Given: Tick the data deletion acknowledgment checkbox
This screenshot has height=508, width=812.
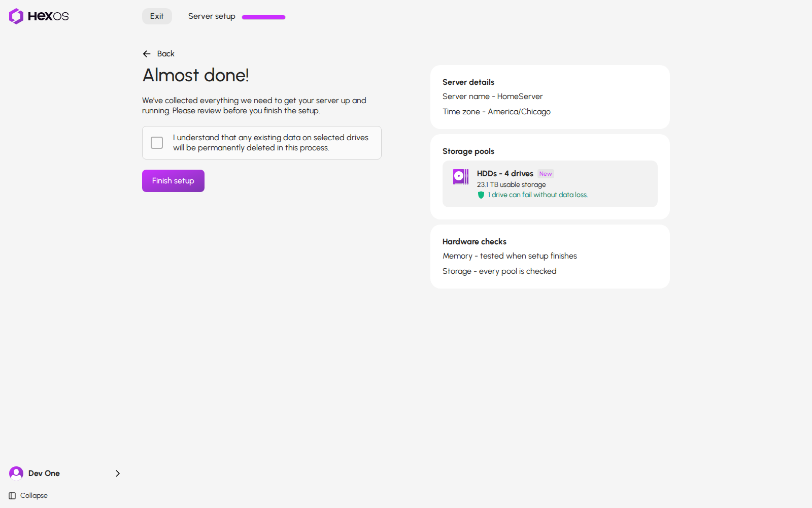Looking at the screenshot, I should (157, 143).
